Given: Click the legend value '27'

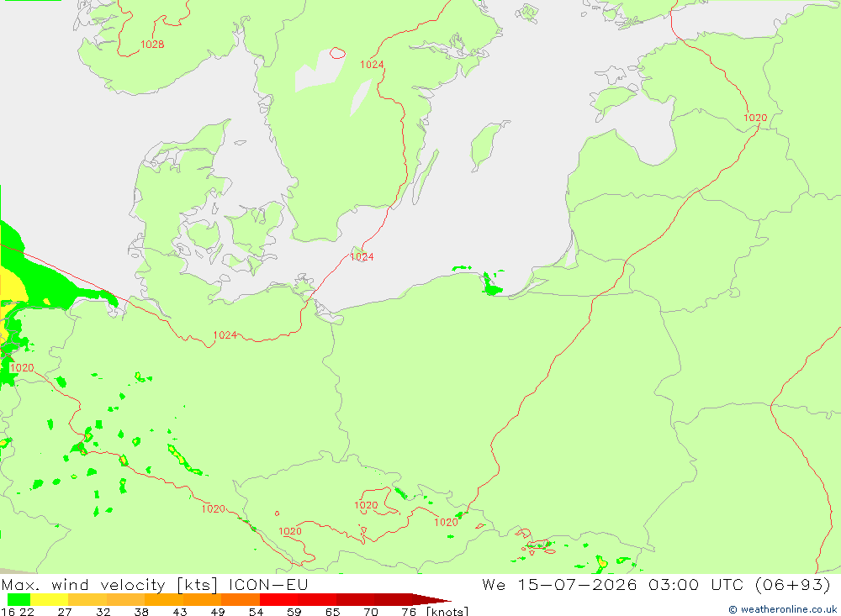Looking at the screenshot, I should (65, 612).
